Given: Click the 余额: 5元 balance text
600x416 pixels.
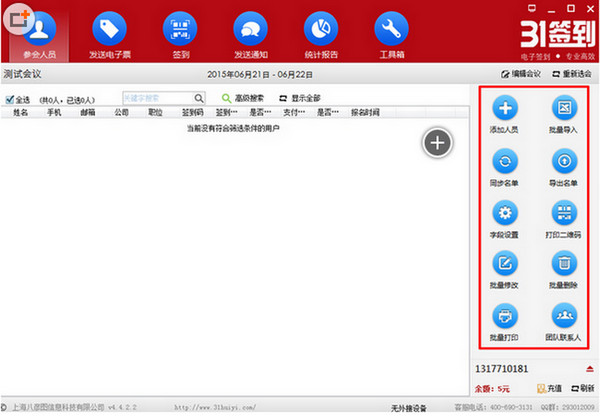Looking at the screenshot, I should (492, 389).
